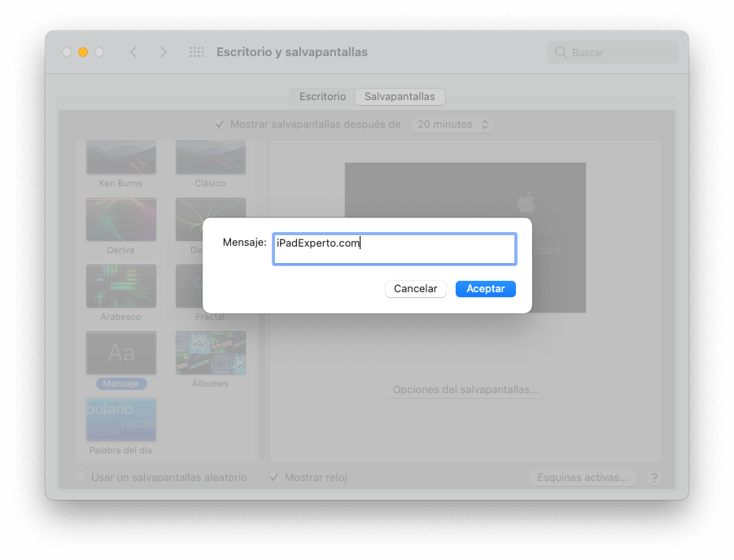Select the Ken Burns screensaver
This screenshot has width=734, height=560.
point(120,157)
